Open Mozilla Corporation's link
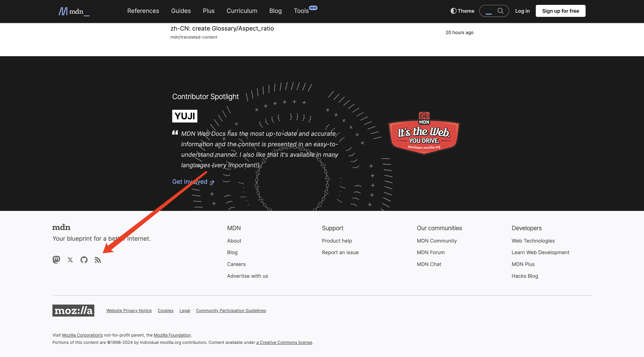Screen dimensions: 644x357 tap(83, 335)
